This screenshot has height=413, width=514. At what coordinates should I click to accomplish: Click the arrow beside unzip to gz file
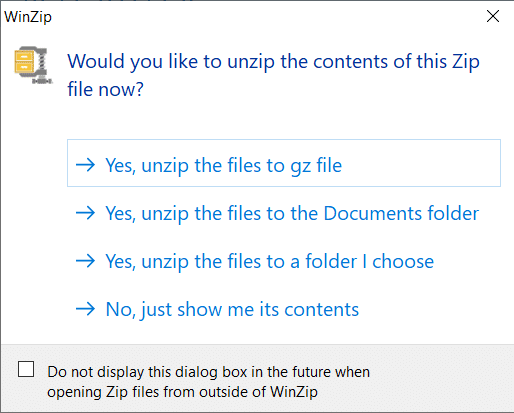(x=85, y=165)
